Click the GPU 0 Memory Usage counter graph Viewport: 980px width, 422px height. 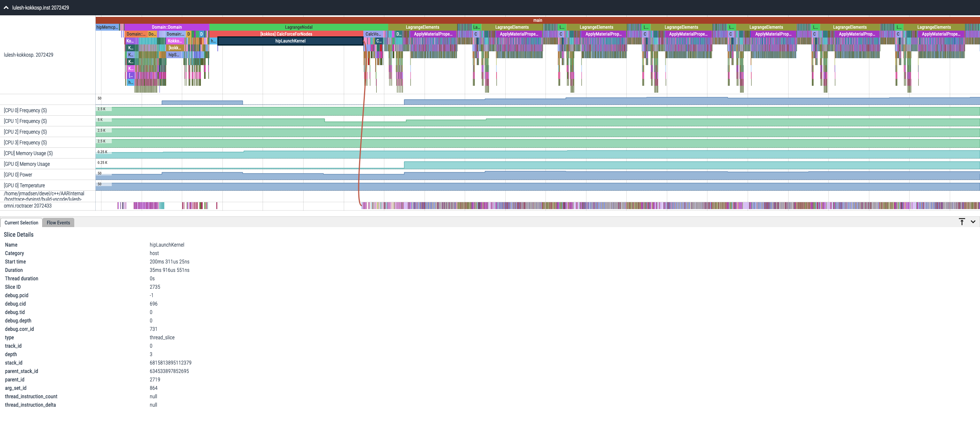(574, 165)
